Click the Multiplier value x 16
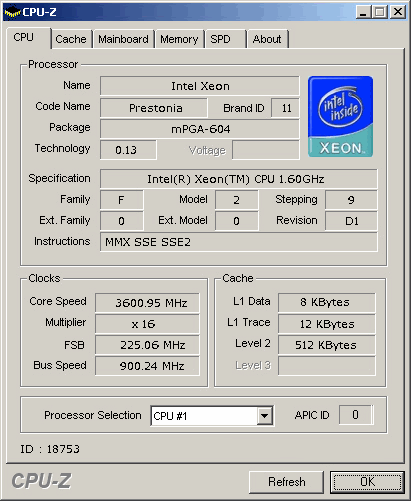Image resolution: width=411 pixels, height=501 pixels. coord(147,324)
